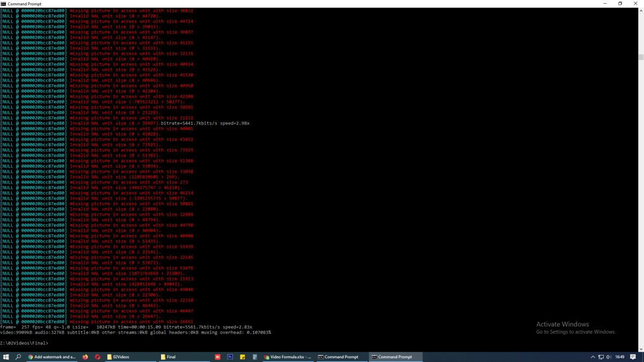The width and height of the screenshot is (644, 362).
Task: Click 'Invalid NAL unit size (-1995255735 > 50077)' line
Action: point(129,198)
